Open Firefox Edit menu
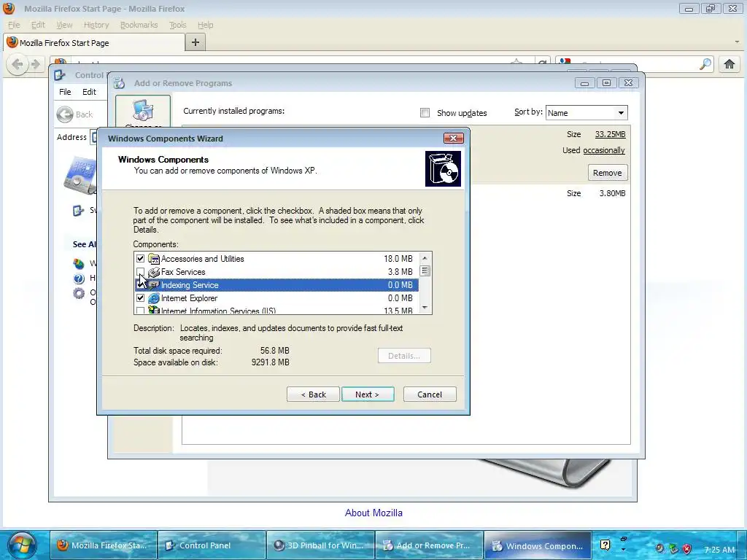 click(x=38, y=25)
